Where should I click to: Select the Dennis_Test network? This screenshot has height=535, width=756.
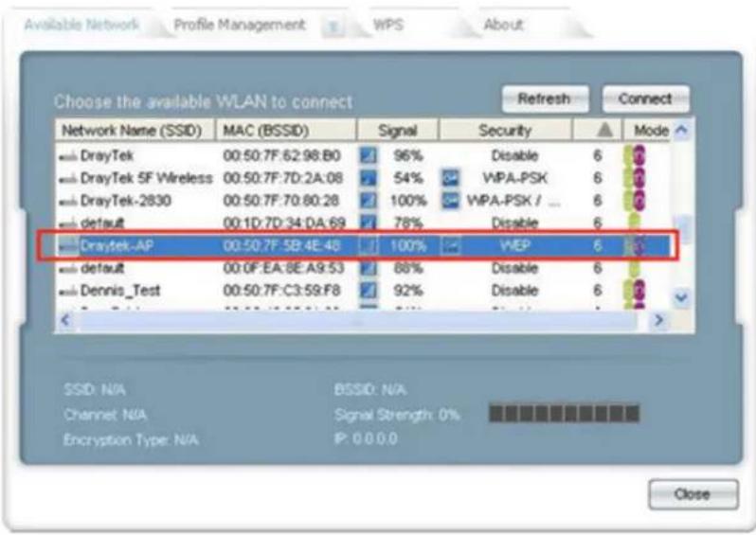click(363, 291)
